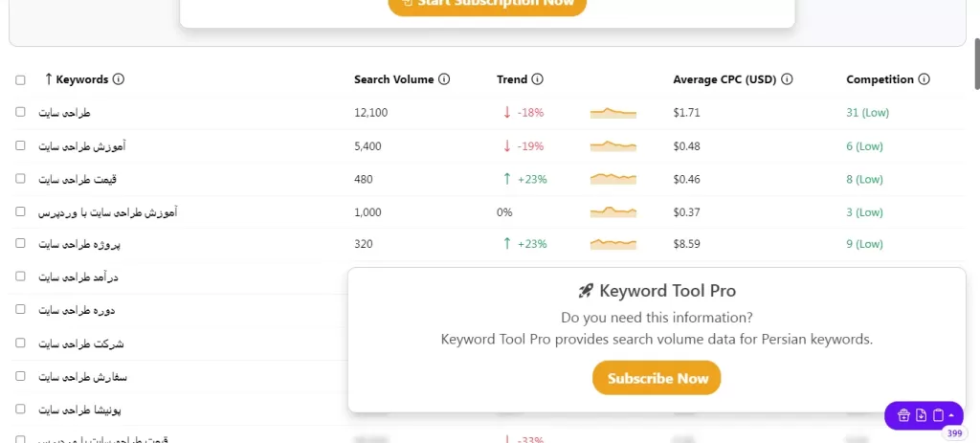The image size is (980, 443).
Task: Toggle the select-all checkbox in table header
Action: pyautogui.click(x=21, y=80)
